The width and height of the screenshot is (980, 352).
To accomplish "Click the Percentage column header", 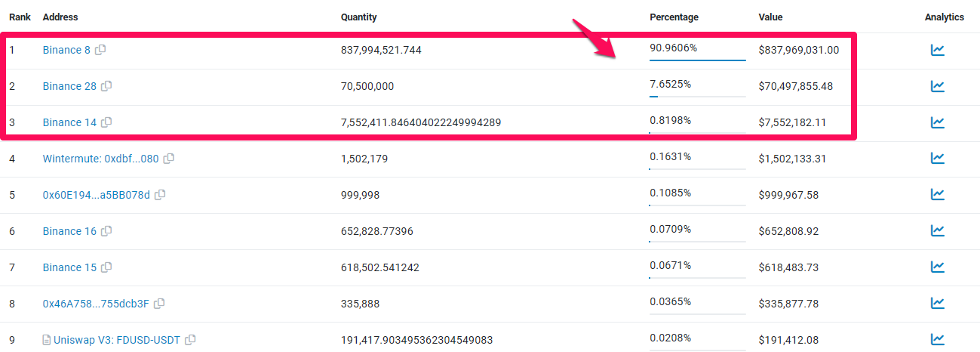I will [x=674, y=17].
